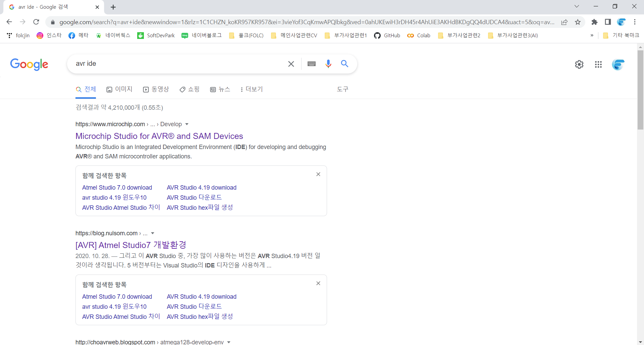Screen dimensions: 644x345
Task: Open the microchip.com result options arrow
Action: tap(187, 124)
